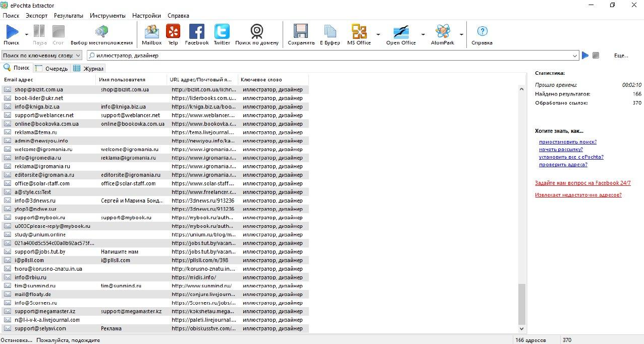
Task: Switch to the Журнал tab
Action: tap(89, 68)
